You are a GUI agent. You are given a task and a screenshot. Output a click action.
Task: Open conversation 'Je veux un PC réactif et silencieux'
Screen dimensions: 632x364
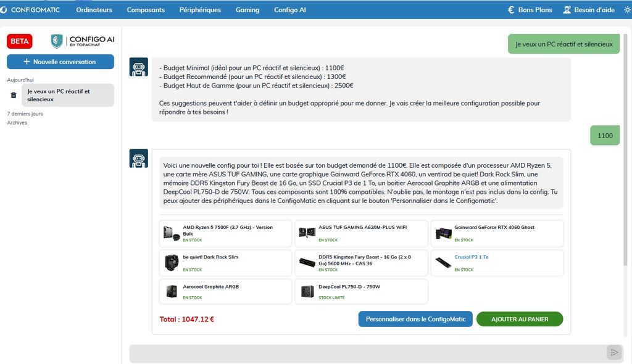click(68, 95)
